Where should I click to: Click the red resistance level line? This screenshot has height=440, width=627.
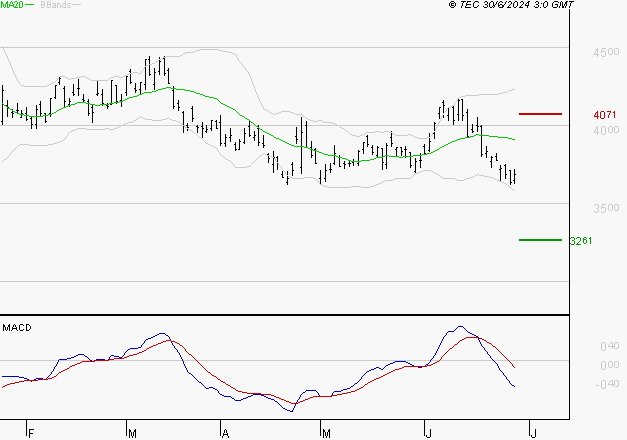point(540,114)
